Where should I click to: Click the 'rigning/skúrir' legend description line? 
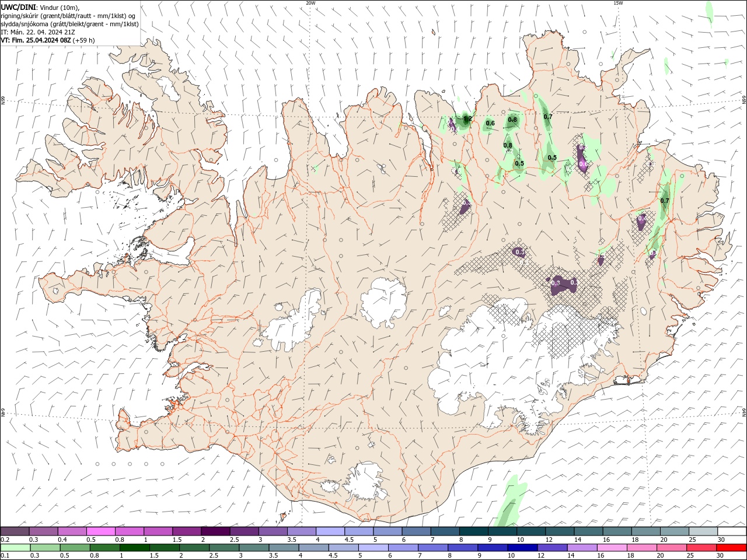point(68,16)
